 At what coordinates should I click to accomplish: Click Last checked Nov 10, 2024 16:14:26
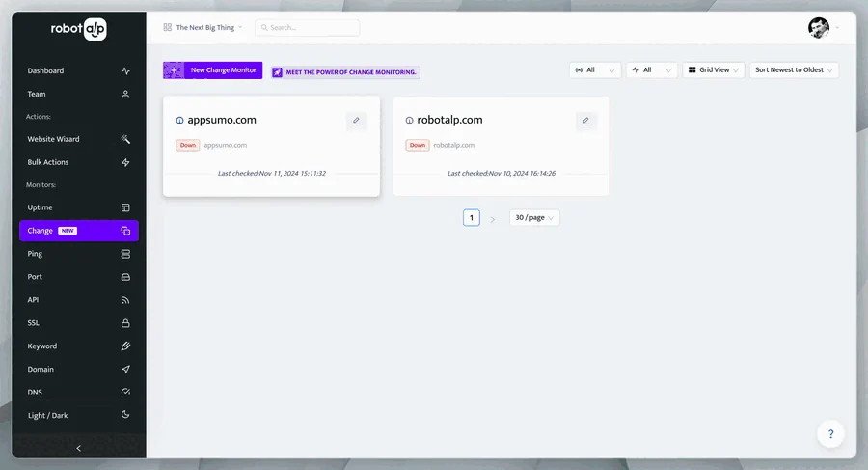502,174
